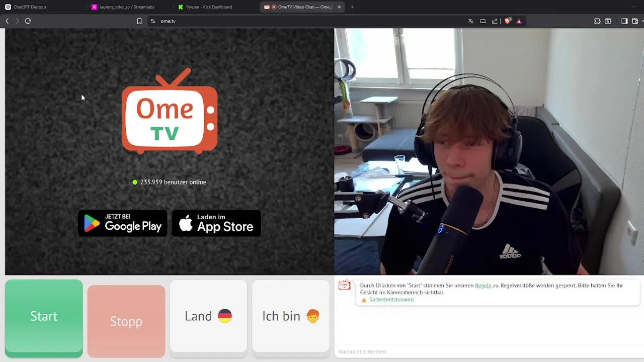This screenshot has width=644, height=362.
Task: Open a new browser tab
Action: point(352,7)
